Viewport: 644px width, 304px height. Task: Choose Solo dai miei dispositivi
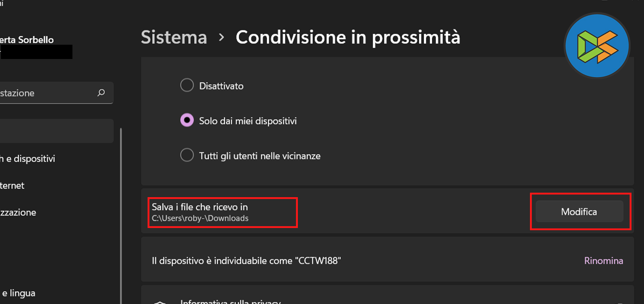click(187, 121)
